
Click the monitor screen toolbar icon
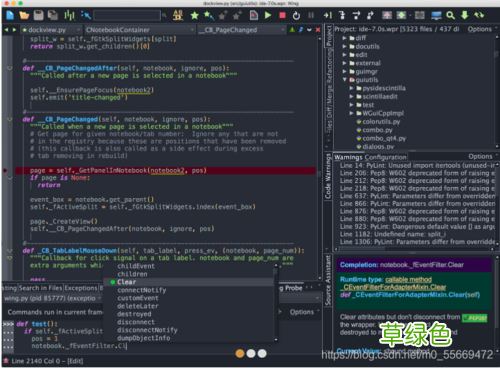(436, 15)
